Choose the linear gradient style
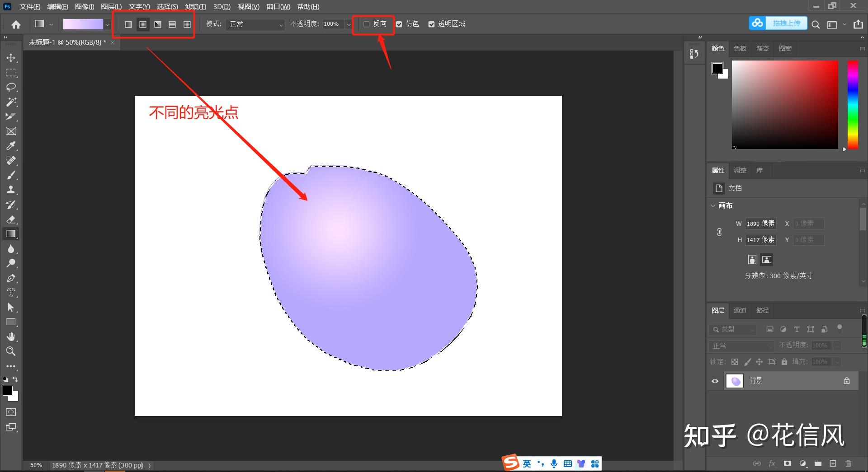The image size is (868, 472). coord(128,24)
